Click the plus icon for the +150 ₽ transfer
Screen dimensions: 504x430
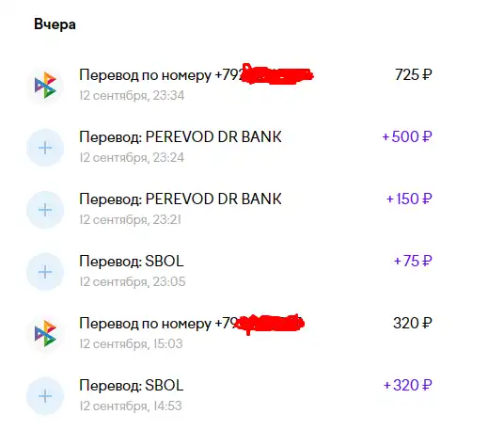(x=45, y=210)
